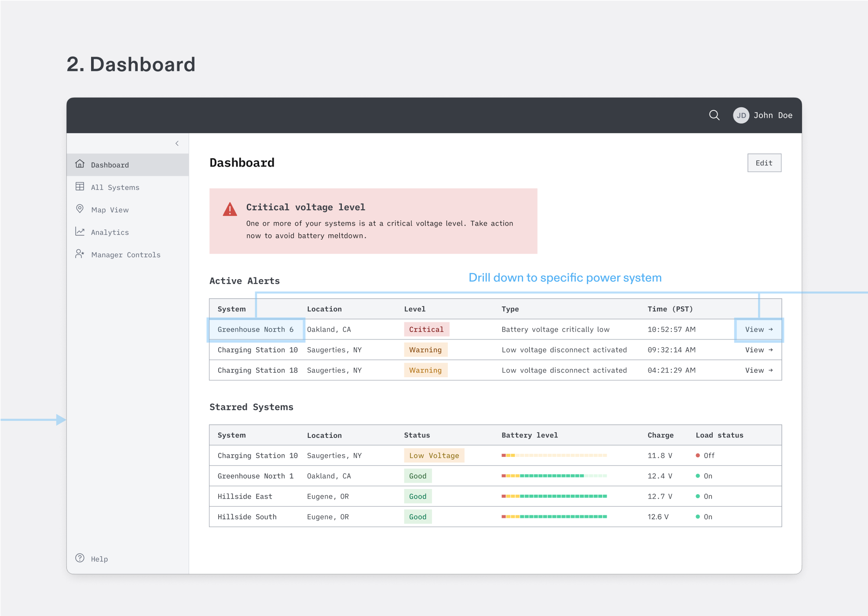Open the All Systems menu item

click(x=115, y=187)
